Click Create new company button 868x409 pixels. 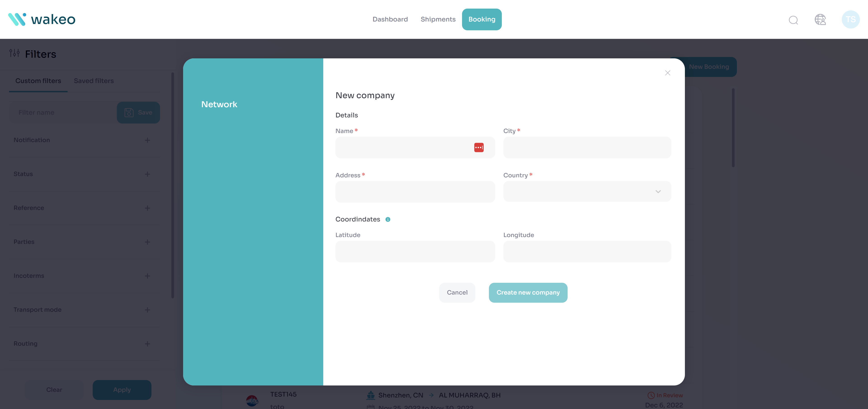pyautogui.click(x=528, y=293)
